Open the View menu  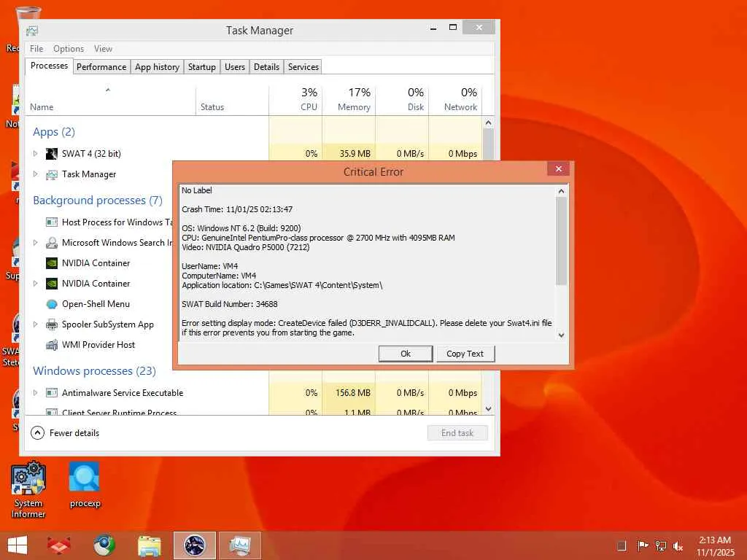pyautogui.click(x=103, y=49)
